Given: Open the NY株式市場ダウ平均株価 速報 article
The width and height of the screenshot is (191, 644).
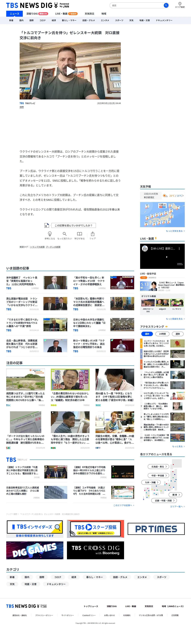Looking at the screenshot, I should click(104, 472).
